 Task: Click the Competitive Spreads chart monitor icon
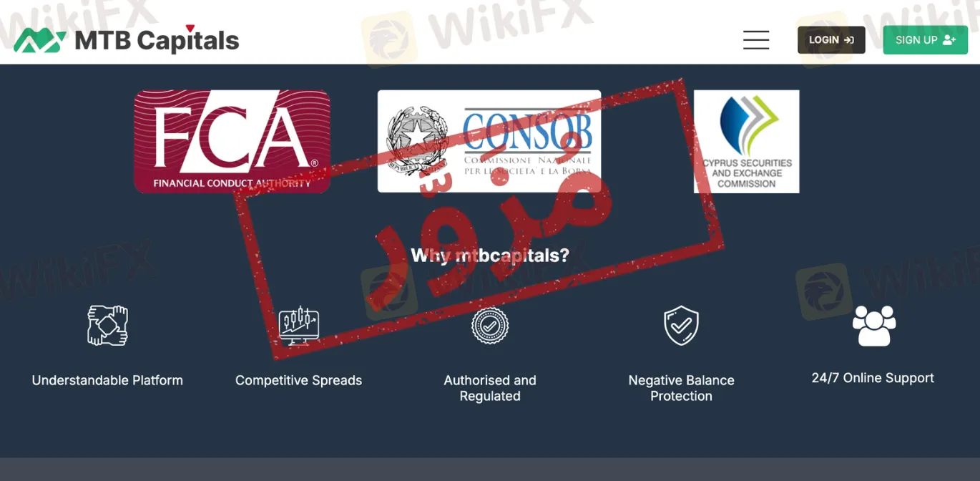click(298, 326)
